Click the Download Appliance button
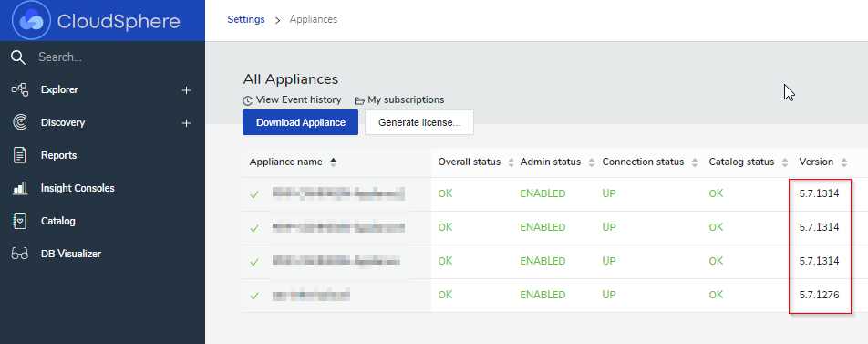 point(301,122)
